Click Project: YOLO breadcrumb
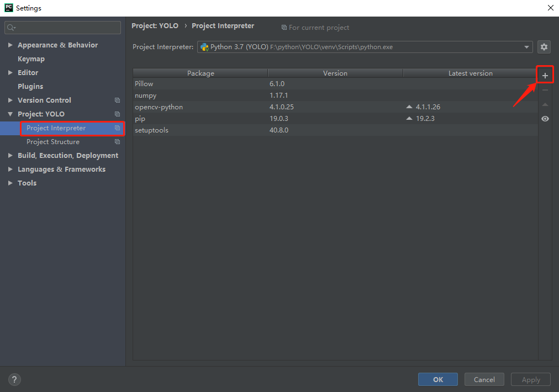The height and width of the screenshot is (392, 559). click(155, 25)
